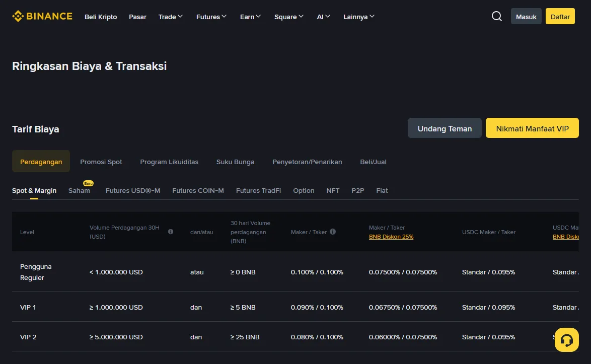Click the Binance logo
Image resolution: width=591 pixels, height=364 pixels.
pyautogui.click(x=42, y=16)
